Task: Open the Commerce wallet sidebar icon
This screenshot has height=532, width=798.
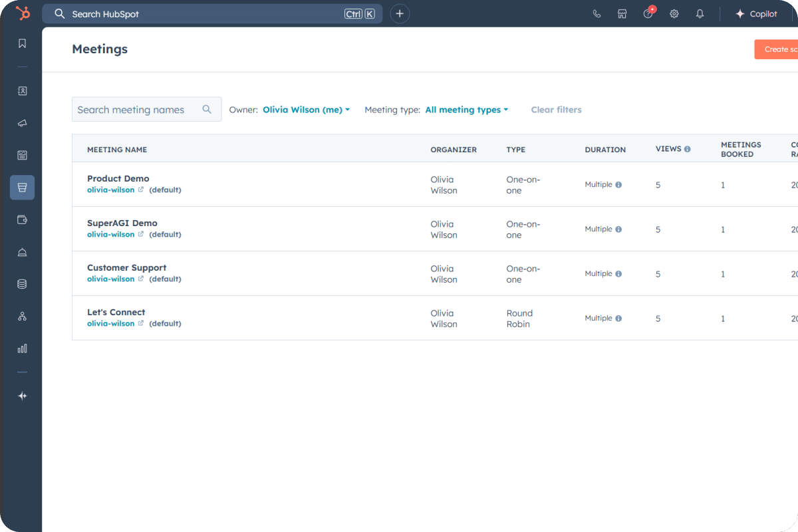Action: [22, 220]
